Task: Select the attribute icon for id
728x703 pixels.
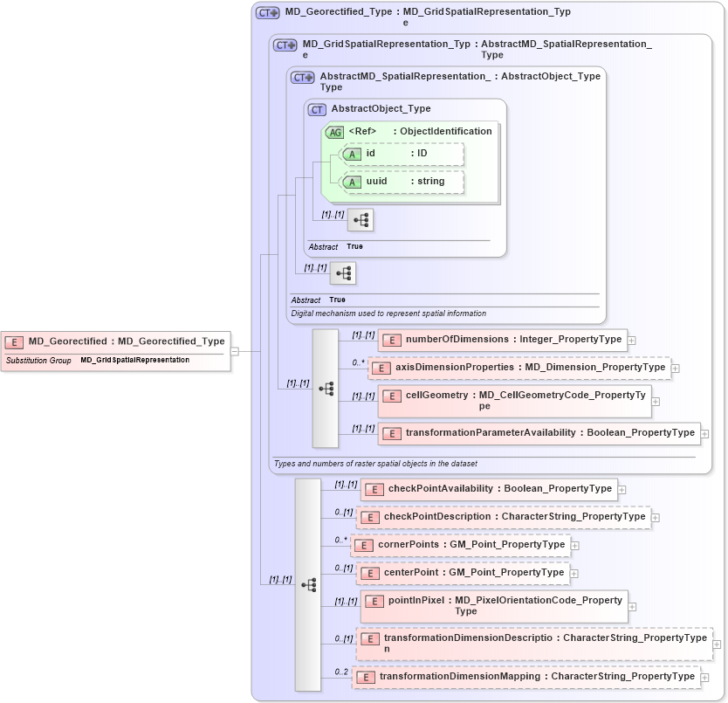Action: (353, 154)
